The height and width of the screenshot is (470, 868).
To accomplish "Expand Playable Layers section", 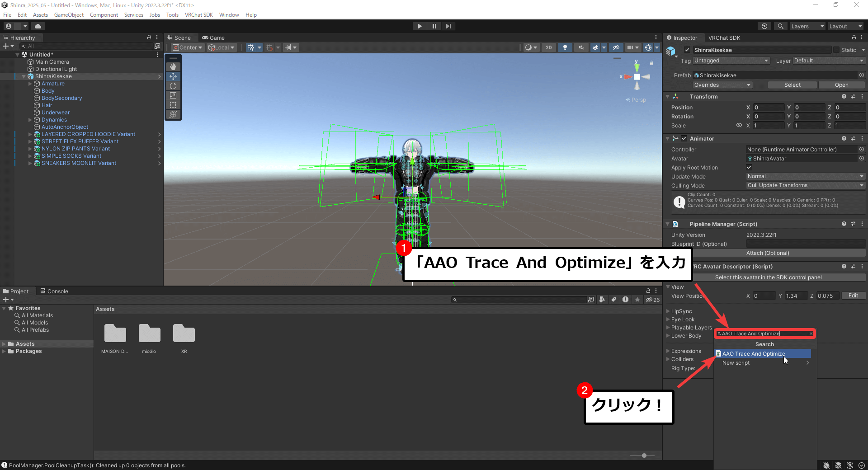I will [x=668, y=328].
